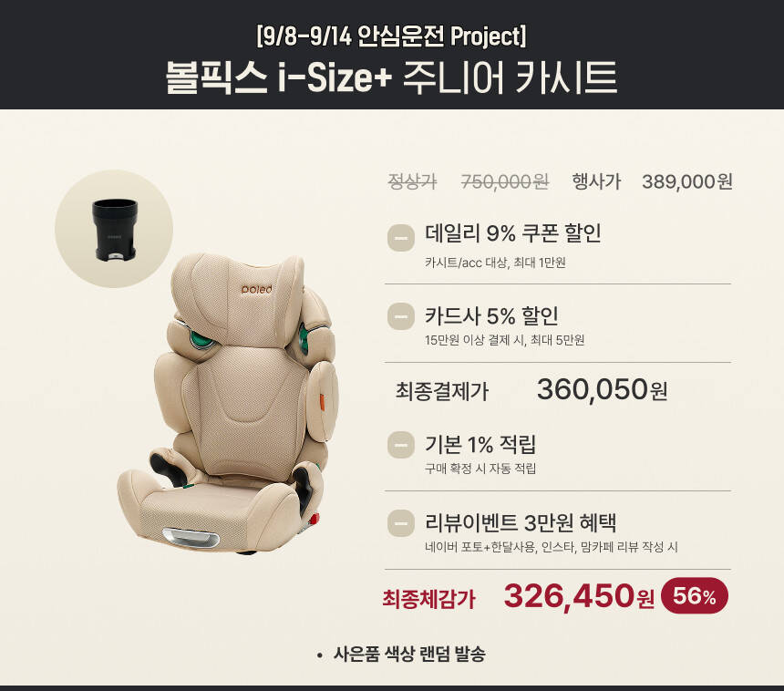Click 카시트/acc 대상, 최대 1만원 subtext
This screenshot has width=784, height=691.
pyautogui.click(x=495, y=263)
